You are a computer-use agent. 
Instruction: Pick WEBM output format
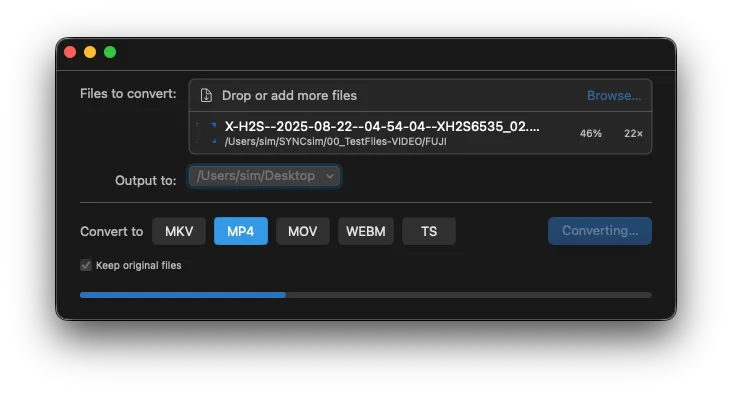tap(366, 231)
